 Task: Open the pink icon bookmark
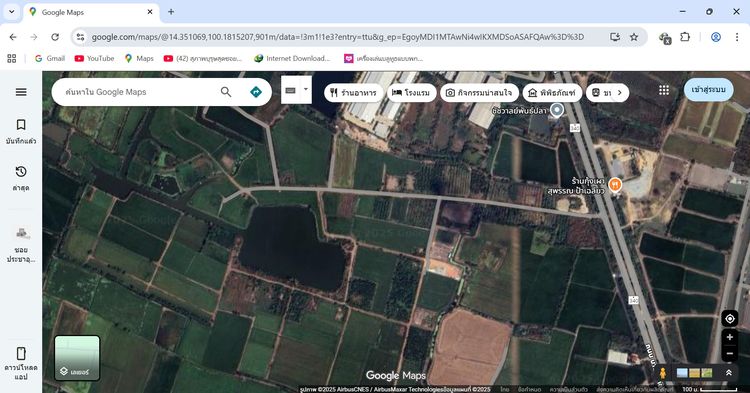click(x=384, y=58)
